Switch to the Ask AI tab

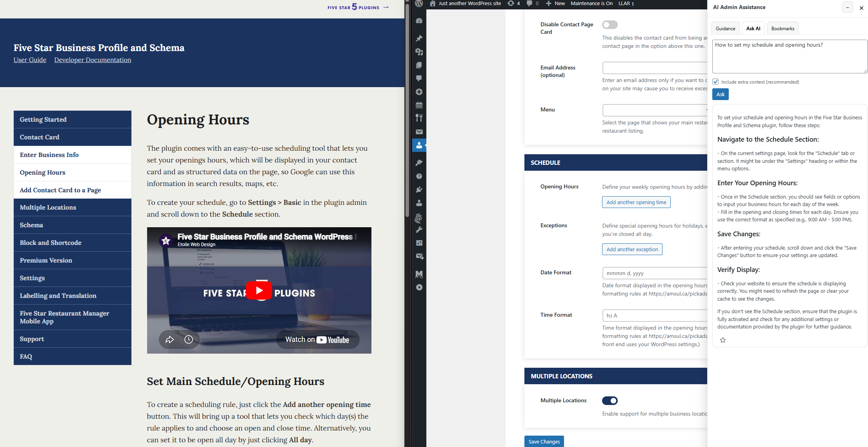point(753,28)
